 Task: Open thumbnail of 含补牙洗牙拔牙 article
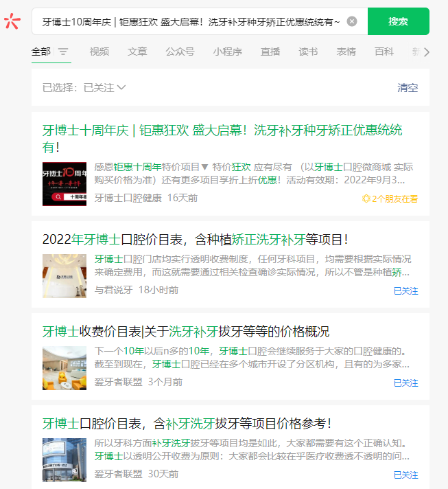point(64,460)
